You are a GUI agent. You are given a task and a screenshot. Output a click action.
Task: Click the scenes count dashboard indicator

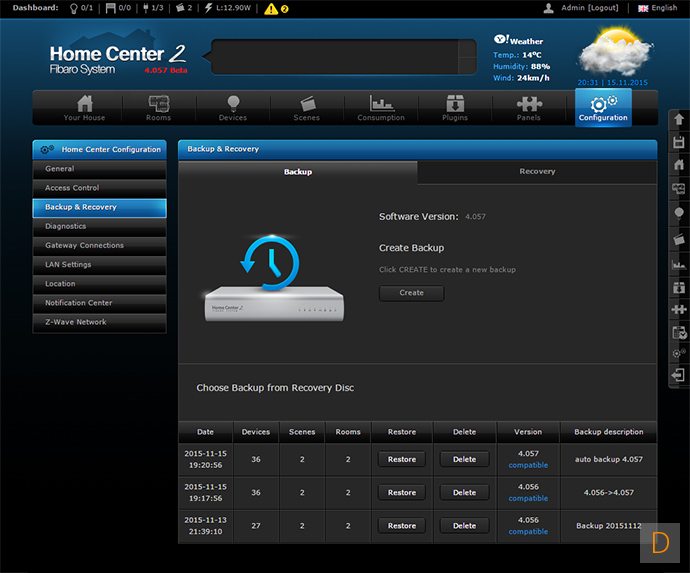pyautogui.click(x=184, y=8)
